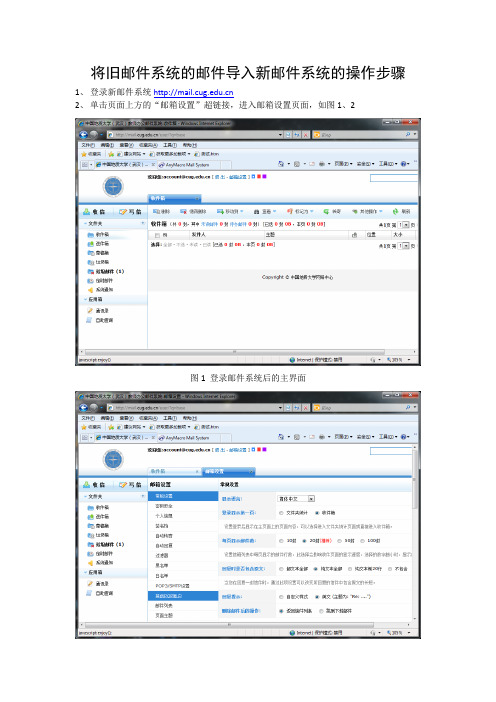Select the 文件夹统计 radio in Figure 2

[281, 513]
